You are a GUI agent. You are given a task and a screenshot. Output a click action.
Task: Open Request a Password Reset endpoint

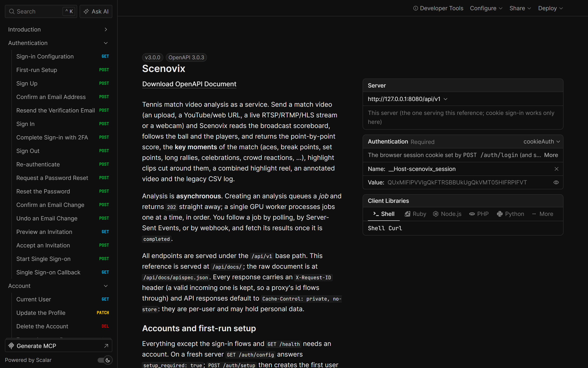[62, 178]
